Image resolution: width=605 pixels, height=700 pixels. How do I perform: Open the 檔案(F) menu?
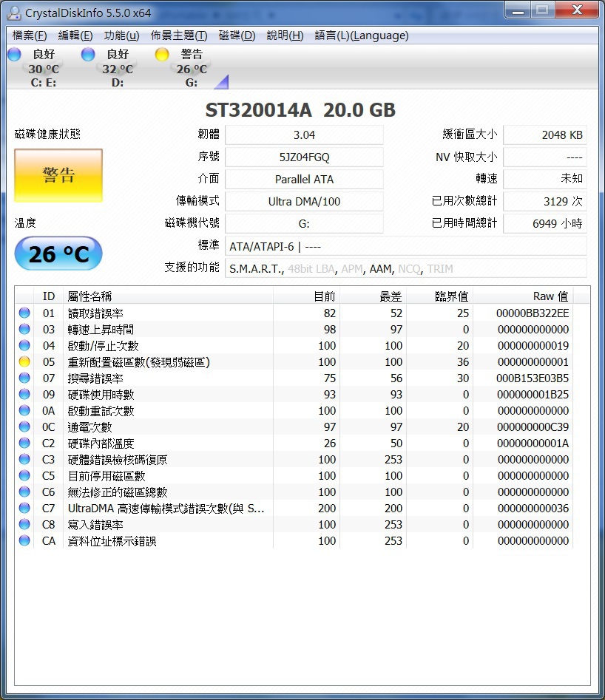pyautogui.click(x=30, y=35)
